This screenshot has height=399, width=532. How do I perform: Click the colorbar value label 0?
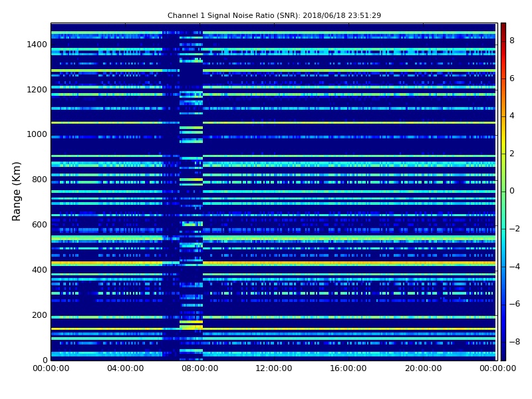(x=512, y=191)
